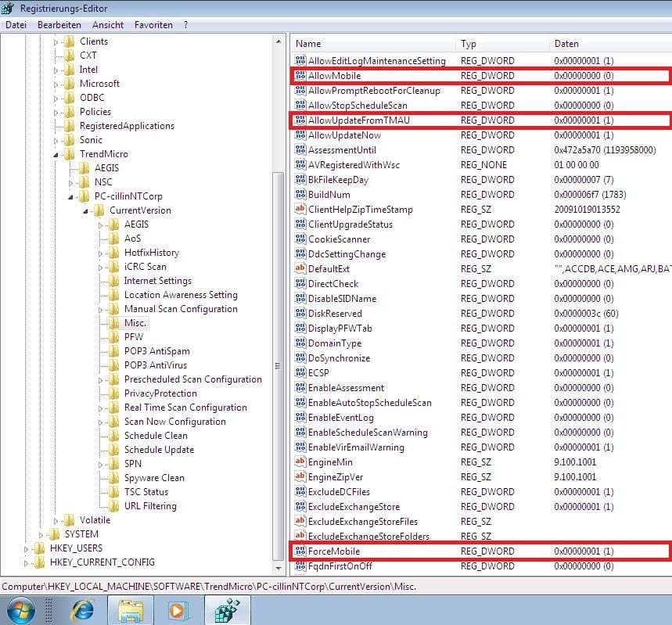
Task: Select the PrivacyProtection key
Action: [160, 393]
